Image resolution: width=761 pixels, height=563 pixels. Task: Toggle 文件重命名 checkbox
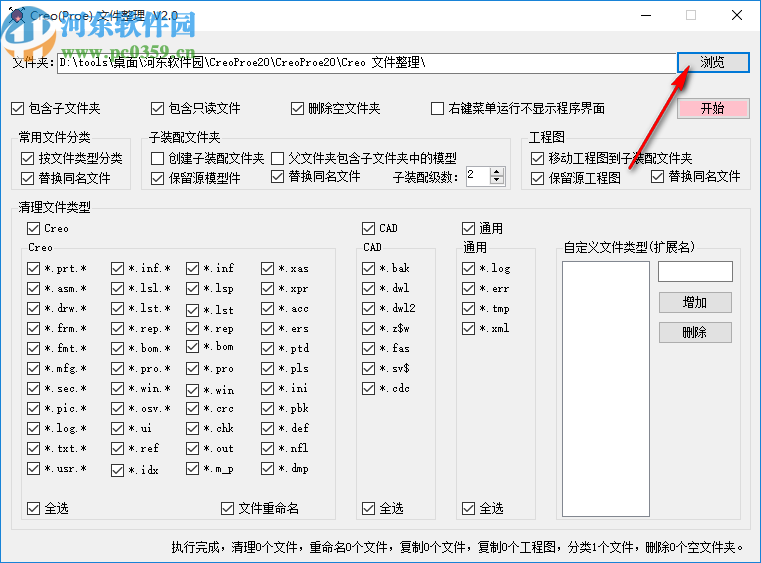tap(227, 508)
